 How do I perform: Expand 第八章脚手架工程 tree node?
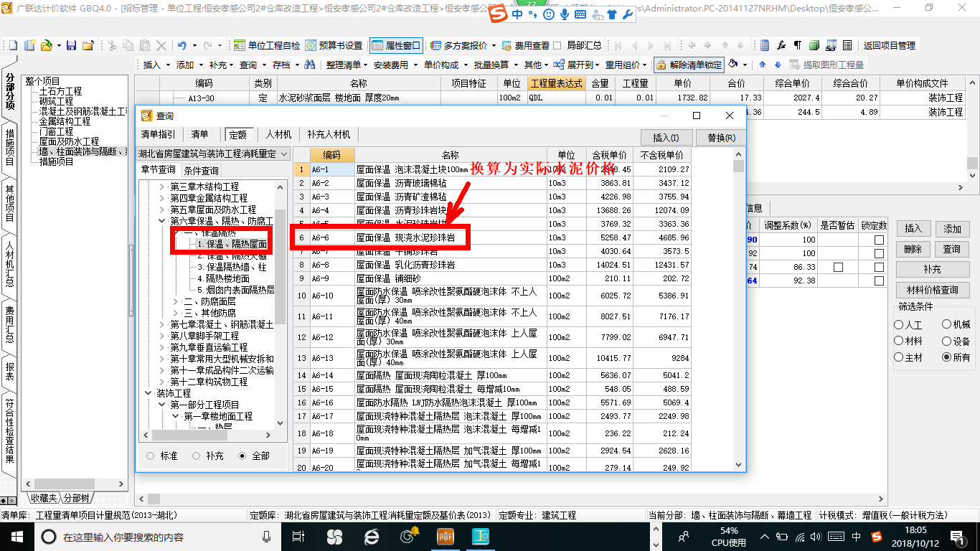point(162,336)
